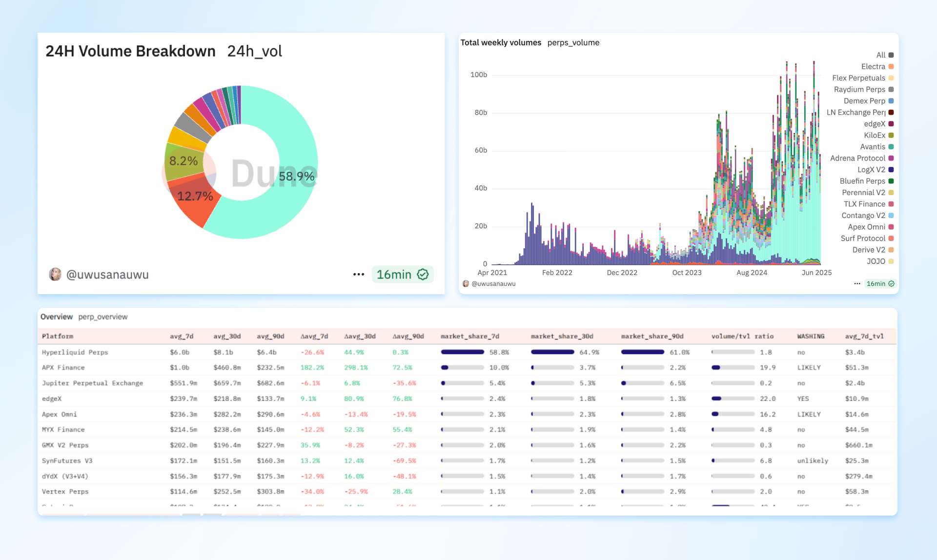This screenshot has width=937, height=560.
Task: Click the Total weekly volumes title
Action: tap(501, 42)
